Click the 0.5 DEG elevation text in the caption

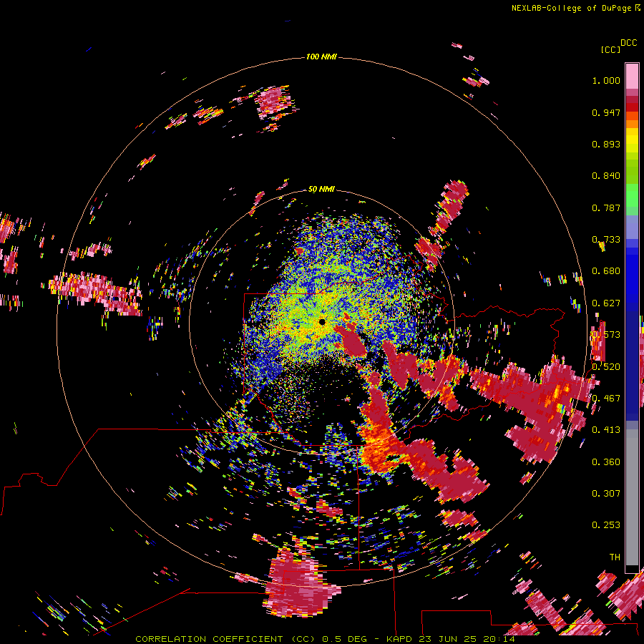click(x=345, y=639)
